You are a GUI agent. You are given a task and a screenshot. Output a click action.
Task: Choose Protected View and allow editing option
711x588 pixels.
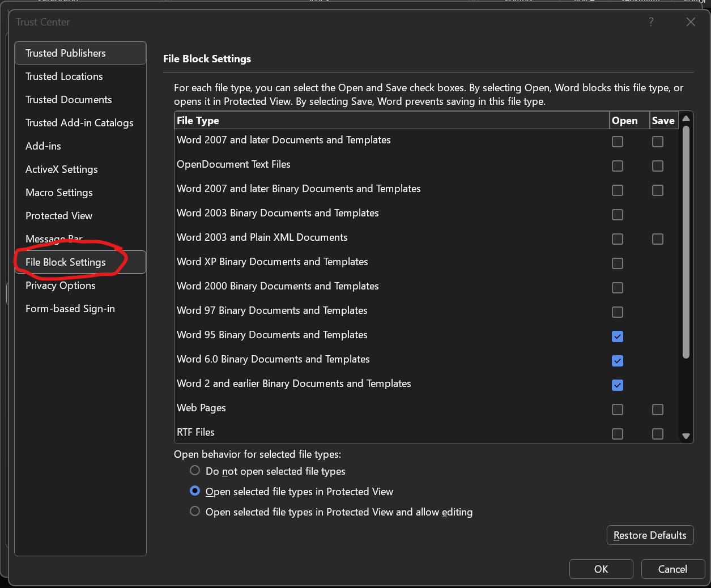(195, 512)
